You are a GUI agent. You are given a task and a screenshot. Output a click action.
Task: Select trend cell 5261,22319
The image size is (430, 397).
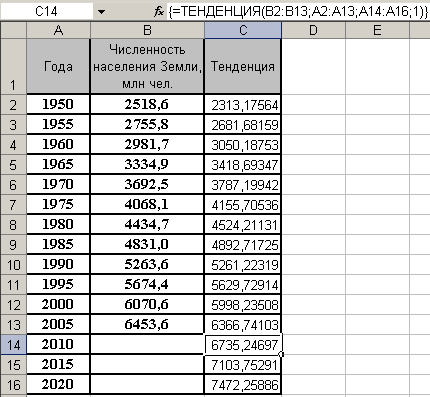pyautogui.click(x=243, y=265)
